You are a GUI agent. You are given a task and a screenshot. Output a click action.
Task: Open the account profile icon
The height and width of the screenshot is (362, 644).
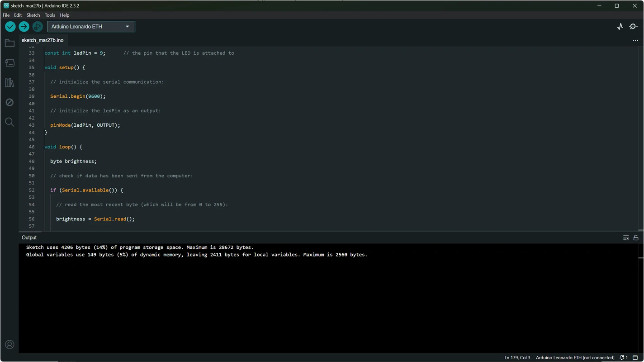click(x=9, y=345)
